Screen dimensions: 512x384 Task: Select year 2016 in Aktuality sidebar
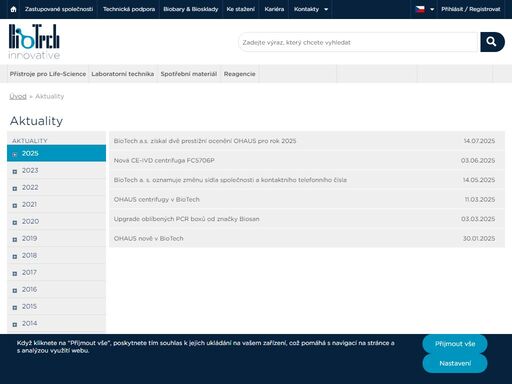pyautogui.click(x=56, y=289)
